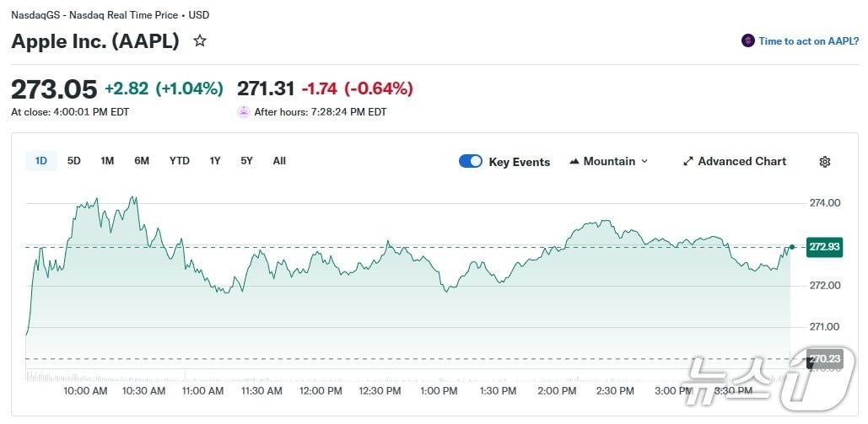This screenshot has height=424, width=868.
Task: Show the All time range
Action: pyautogui.click(x=279, y=160)
